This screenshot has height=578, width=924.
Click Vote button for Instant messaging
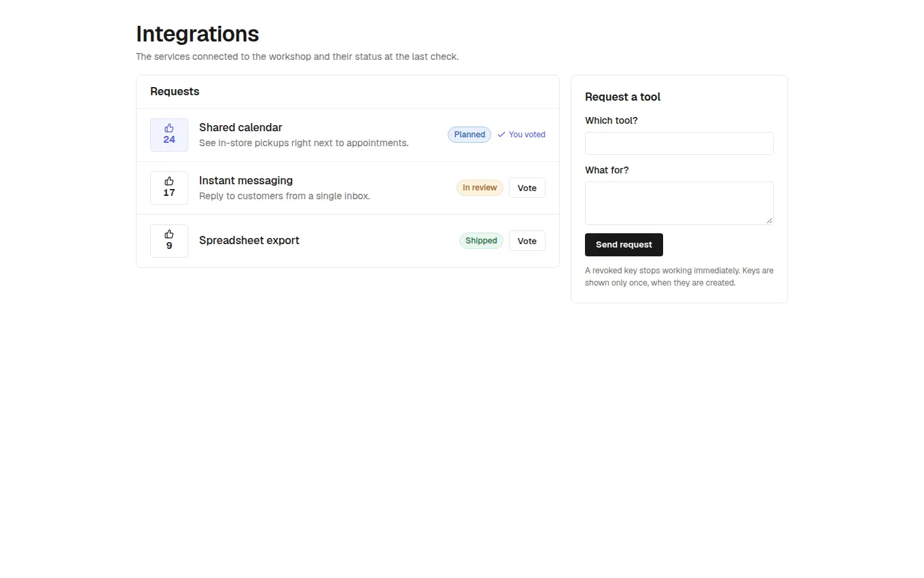527,188
